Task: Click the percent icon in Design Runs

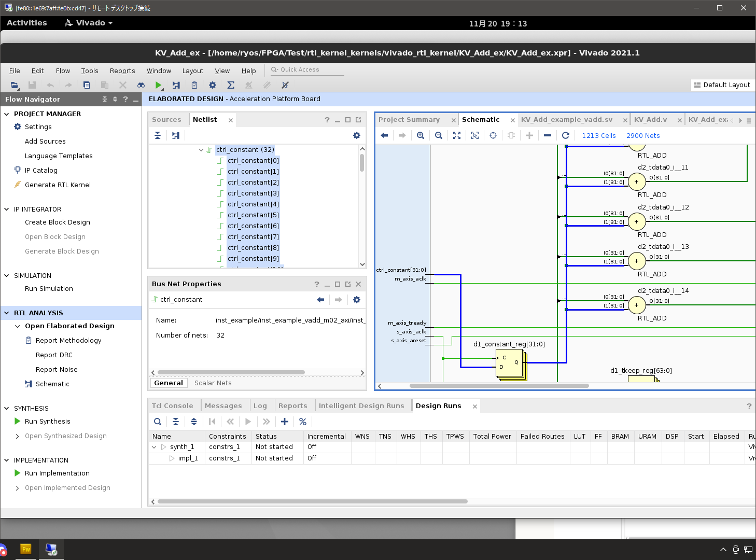Action: (x=303, y=422)
